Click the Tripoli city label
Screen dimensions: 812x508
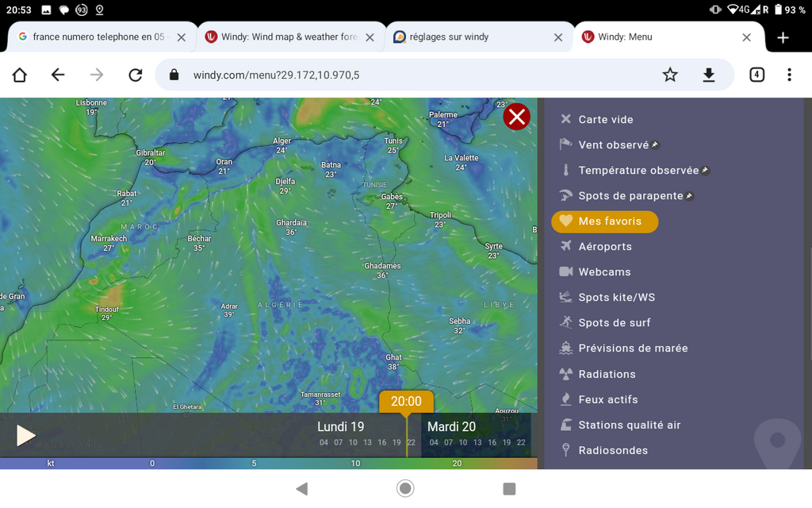[440, 215]
